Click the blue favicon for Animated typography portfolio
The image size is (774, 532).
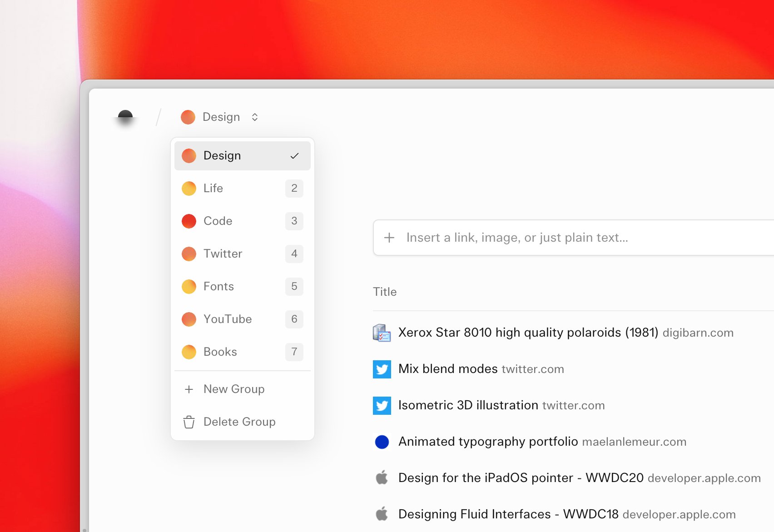click(x=382, y=442)
